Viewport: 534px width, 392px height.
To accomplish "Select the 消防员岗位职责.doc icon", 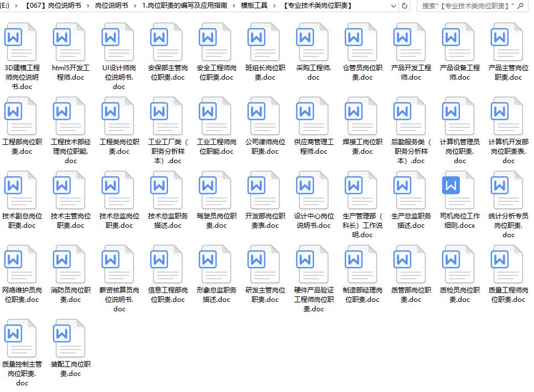I will 69,264.
